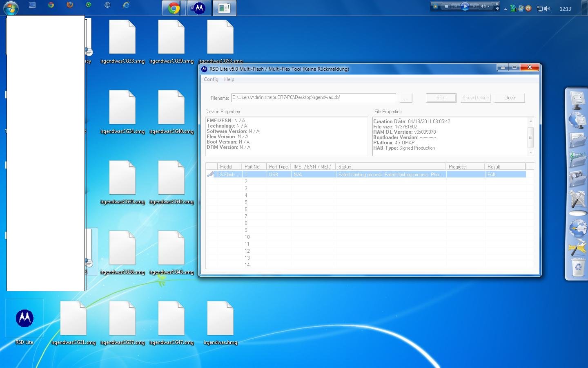Click the system volume tray icon
The height and width of the screenshot is (368, 588).
(x=547, y=9)
